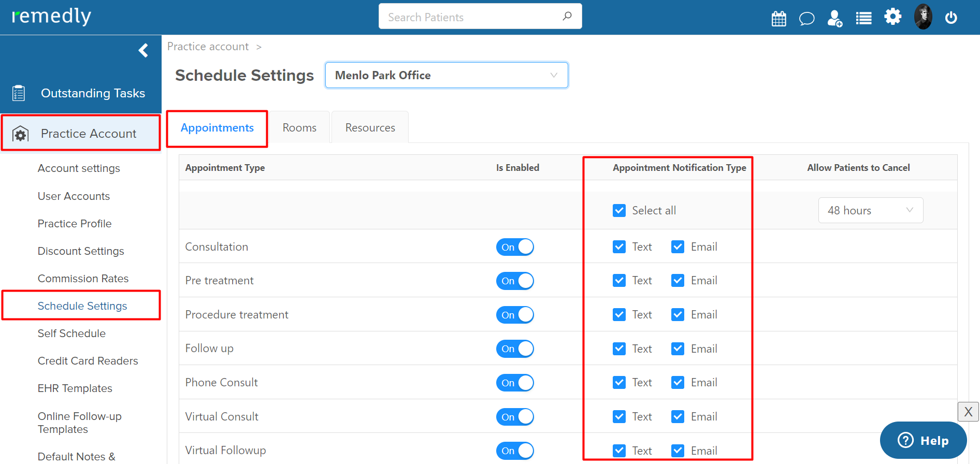
Task: Uncheck the Select all notification checkbox
Action: [x=619, y=210]
